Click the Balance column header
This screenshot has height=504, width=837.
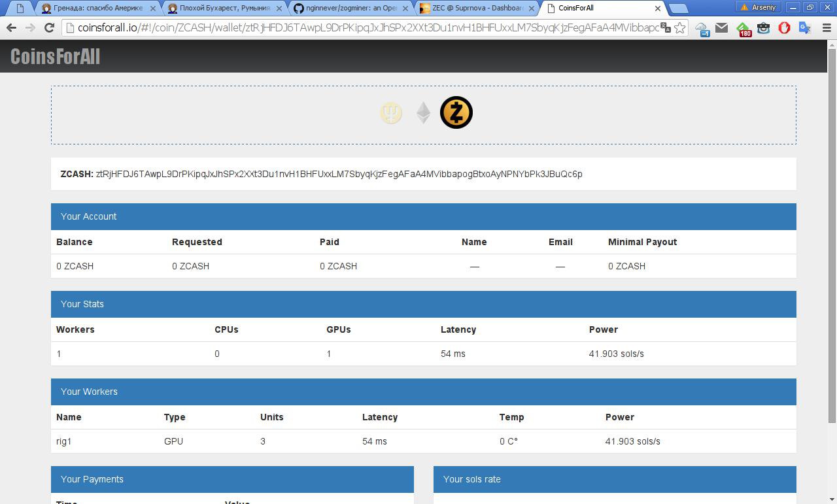[74, 242]
